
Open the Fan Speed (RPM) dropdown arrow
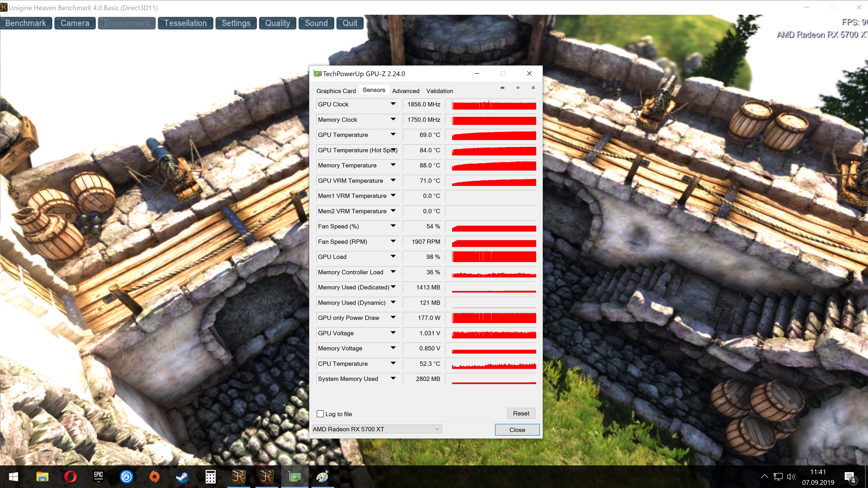(393, 242)
